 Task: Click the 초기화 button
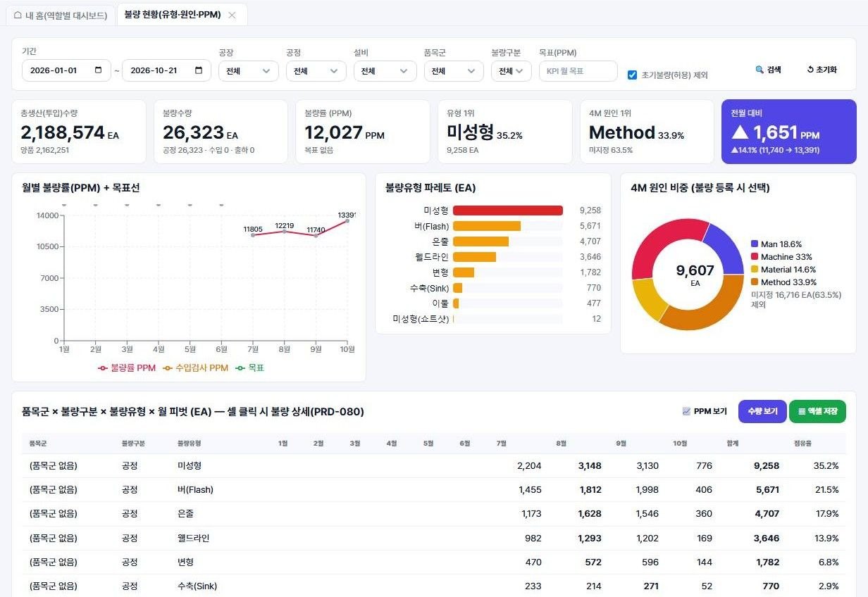(x=821, y=70)
